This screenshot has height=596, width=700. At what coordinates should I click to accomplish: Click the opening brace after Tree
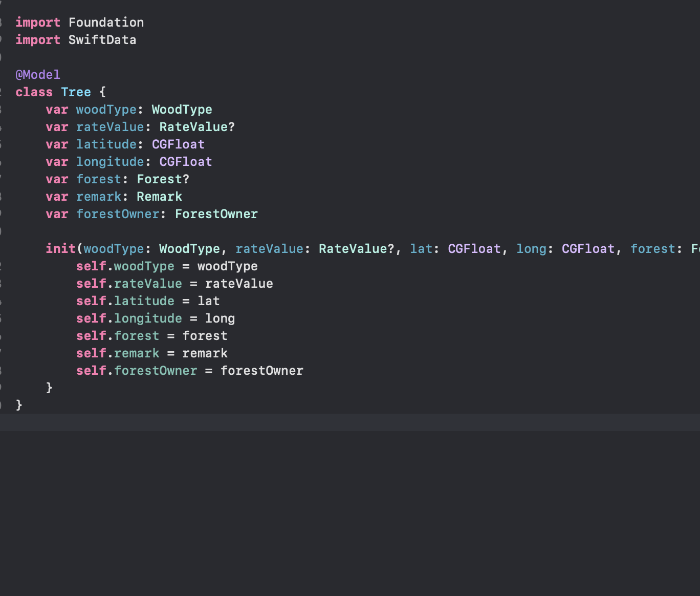click(102, 92)
